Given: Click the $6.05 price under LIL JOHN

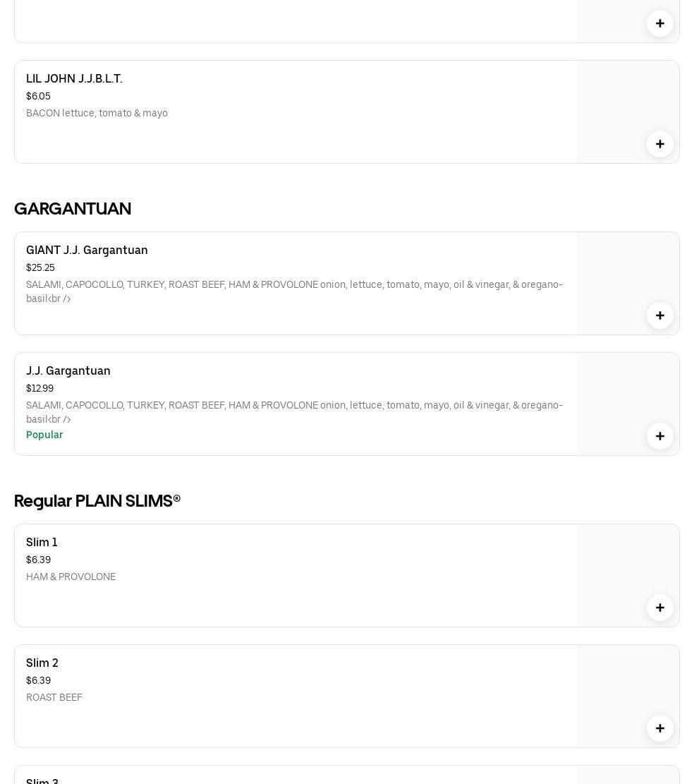Looking at the screenshot, I should pyautogui.click(x=38, y=96).
